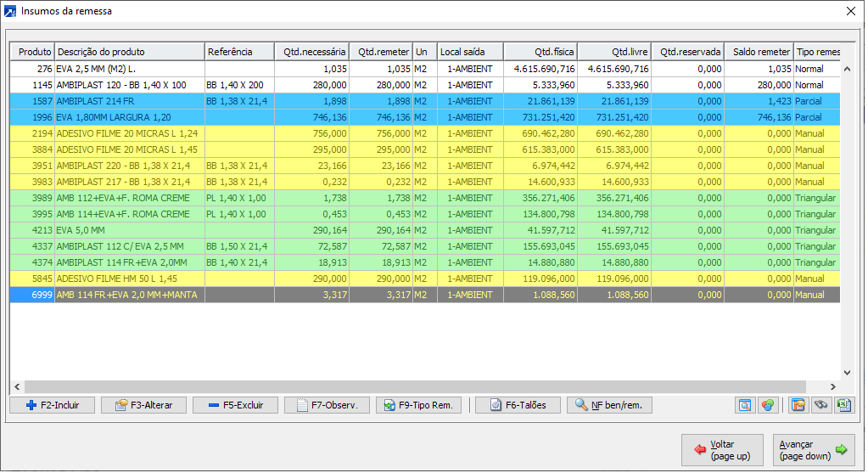The width and height of the screenshot is (868, 473).
Task: Select the EVA 5,0 MM row
Action: pyautogui.click(x=127, y=230)
